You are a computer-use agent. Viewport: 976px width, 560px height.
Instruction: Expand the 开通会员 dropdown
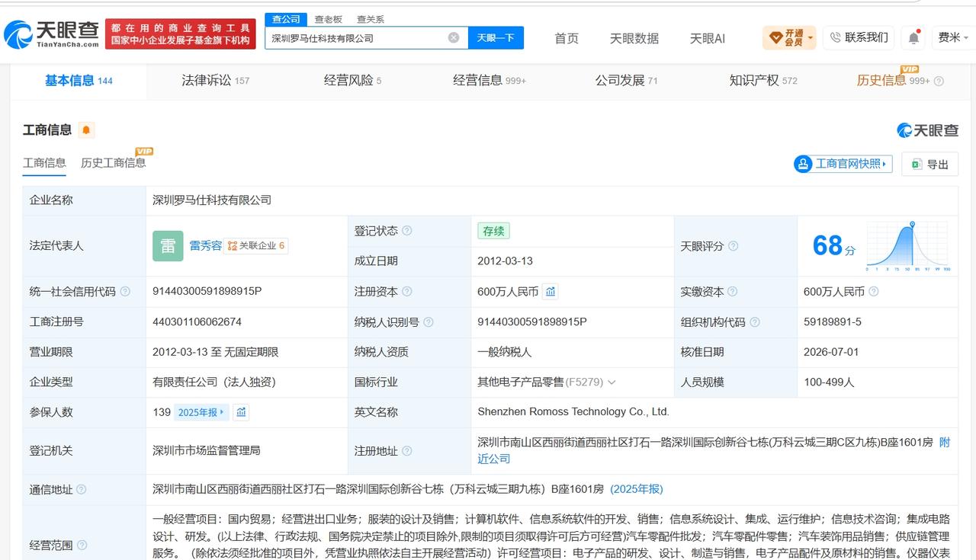coord(789,37)
